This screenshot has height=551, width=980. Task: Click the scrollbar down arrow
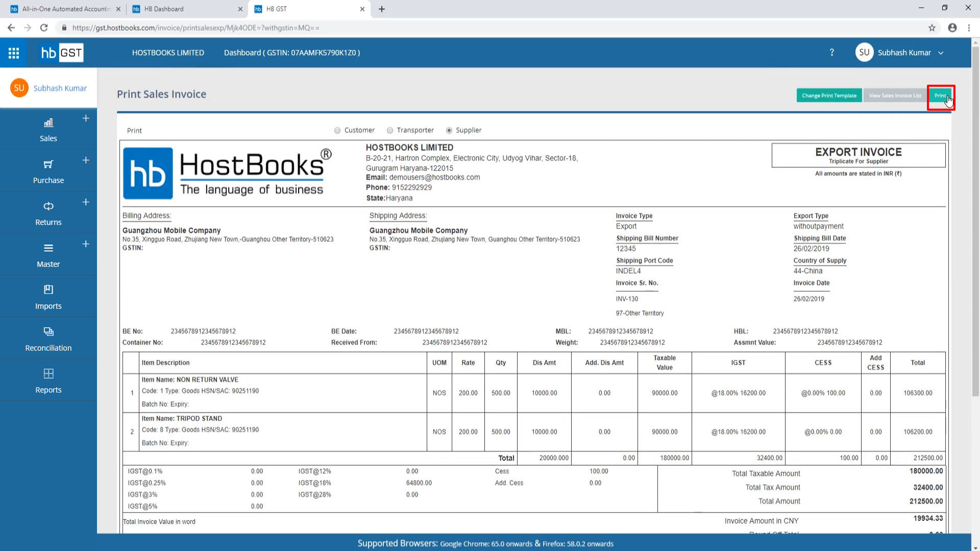pos(975,547)
